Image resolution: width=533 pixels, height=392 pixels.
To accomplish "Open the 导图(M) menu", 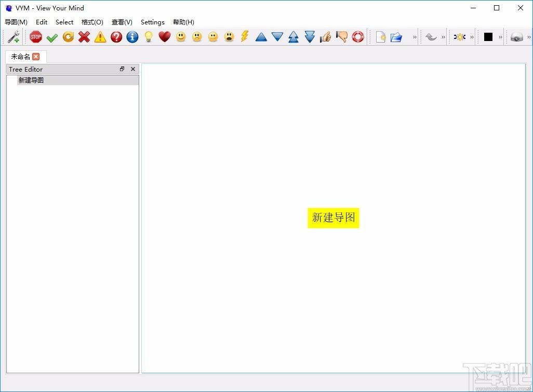I will click(x=16, y=22).
